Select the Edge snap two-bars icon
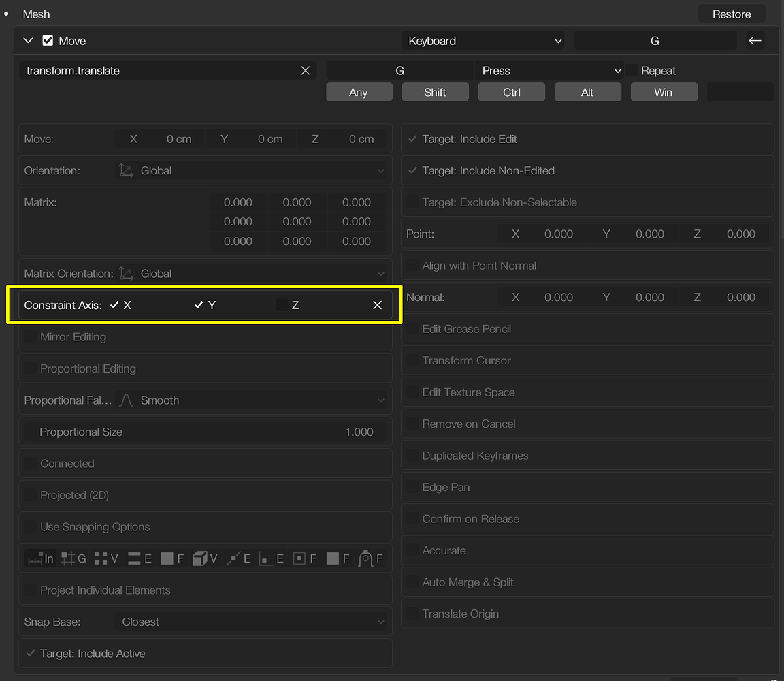This screenshot has height=681, width=784. pos(134,558)
